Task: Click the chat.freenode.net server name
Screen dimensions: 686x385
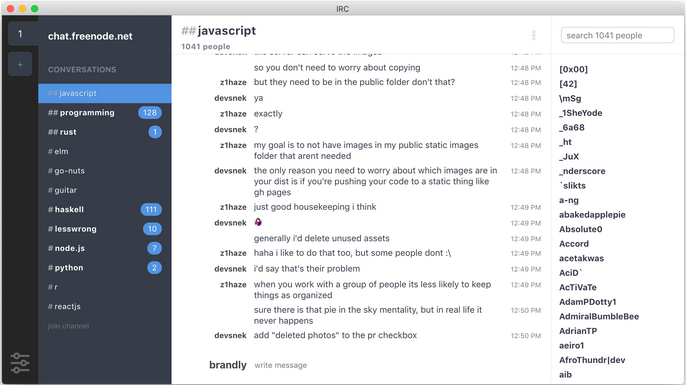Action: click(x=90, y=36)
